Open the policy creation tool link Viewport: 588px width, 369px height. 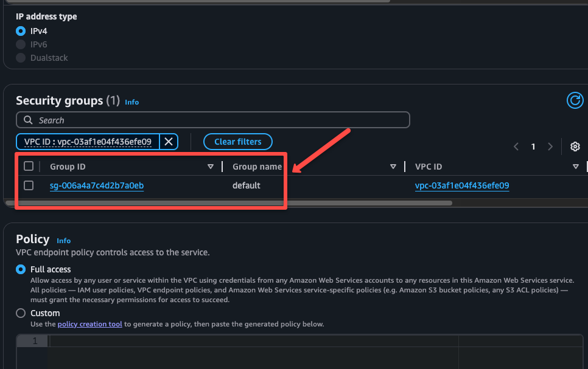coord(89,324)
